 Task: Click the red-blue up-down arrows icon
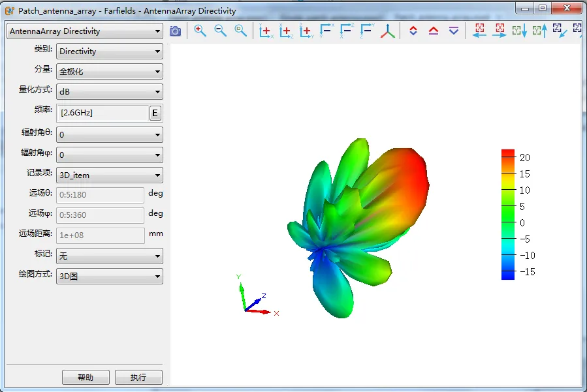(413, 31)
